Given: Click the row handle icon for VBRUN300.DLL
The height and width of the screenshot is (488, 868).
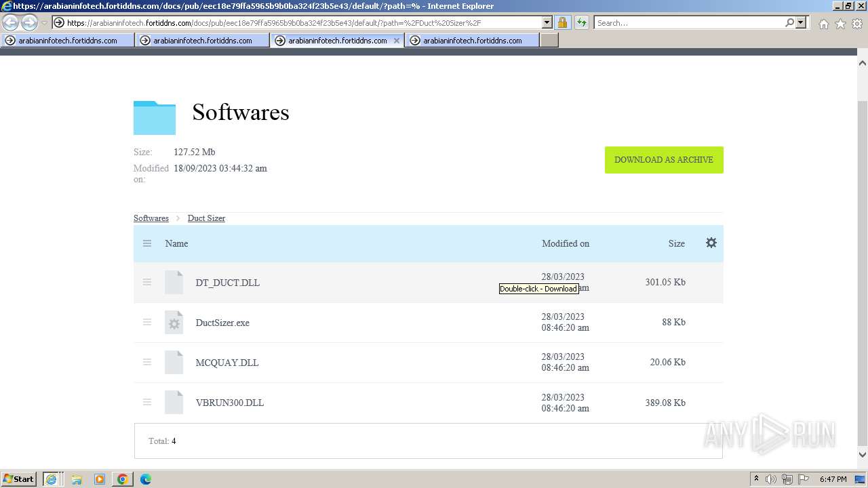Looking at the screenshot, I should tap(147, 402).
